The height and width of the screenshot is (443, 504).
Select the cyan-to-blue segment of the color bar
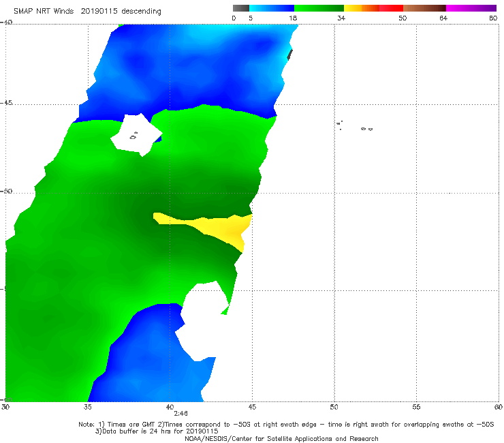272,8
